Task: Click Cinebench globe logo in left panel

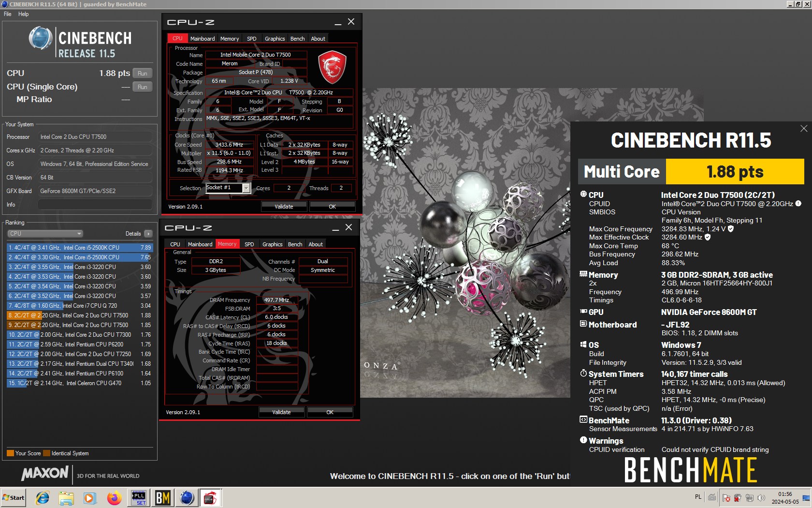Action: point(41,38)
